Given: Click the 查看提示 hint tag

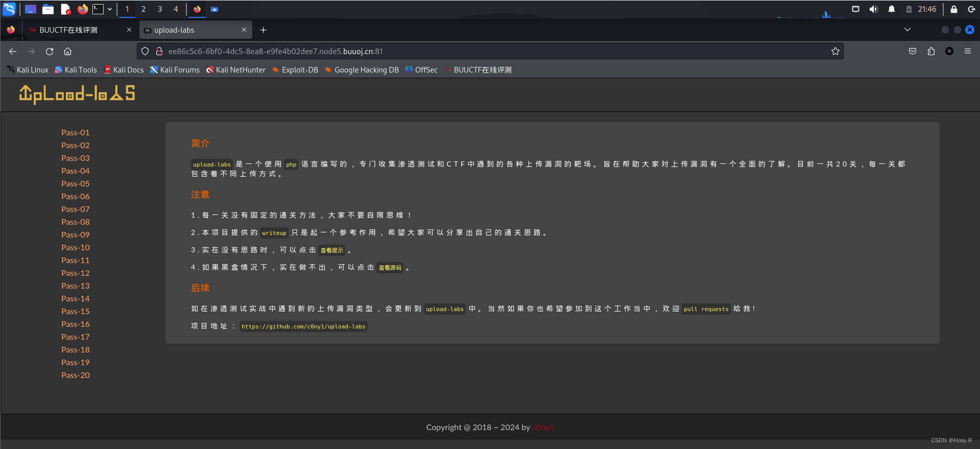Looking at the screenshot, I should pos(332,250).
